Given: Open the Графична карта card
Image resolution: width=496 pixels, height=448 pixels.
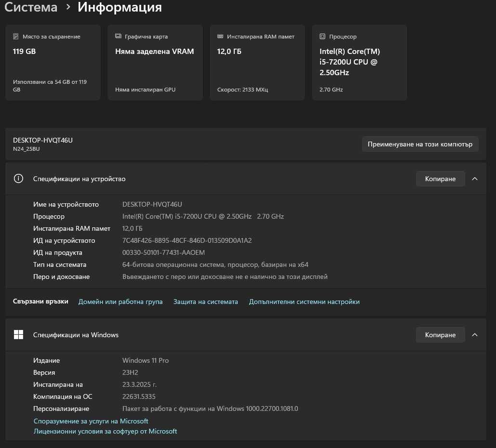Looking at the screenshot, I should 155,63.
